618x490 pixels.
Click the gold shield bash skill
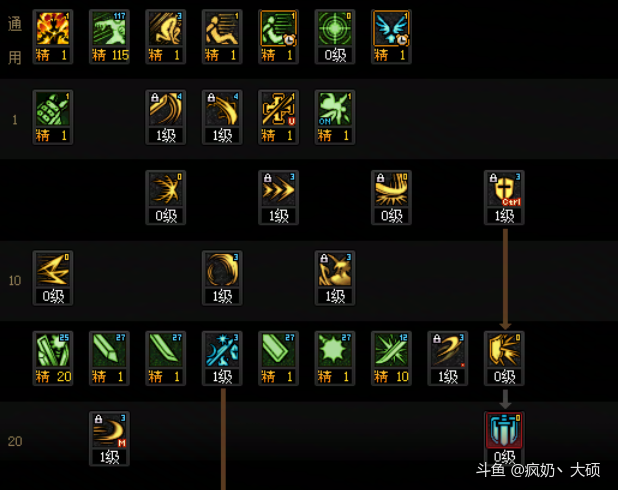[x=504, y=350]
